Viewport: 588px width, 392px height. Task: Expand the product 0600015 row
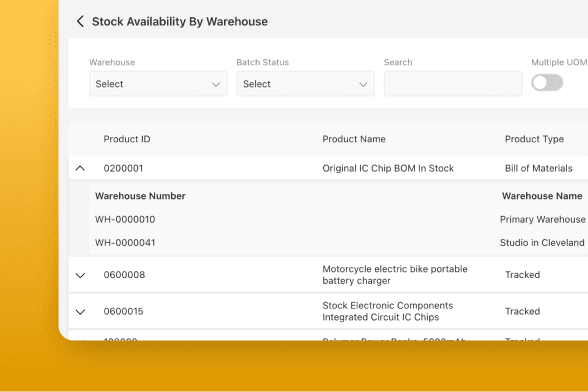[x=80, y=312]
